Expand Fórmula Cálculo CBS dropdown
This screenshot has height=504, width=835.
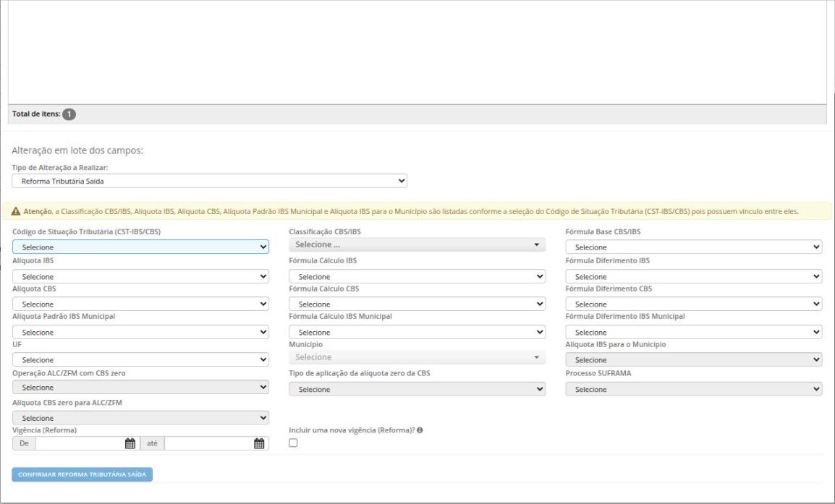coord(417,304)
